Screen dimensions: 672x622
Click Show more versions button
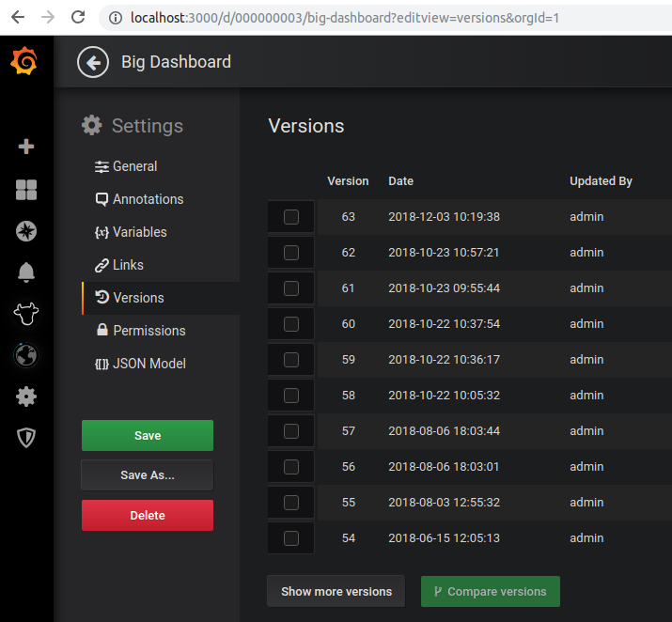336,592
